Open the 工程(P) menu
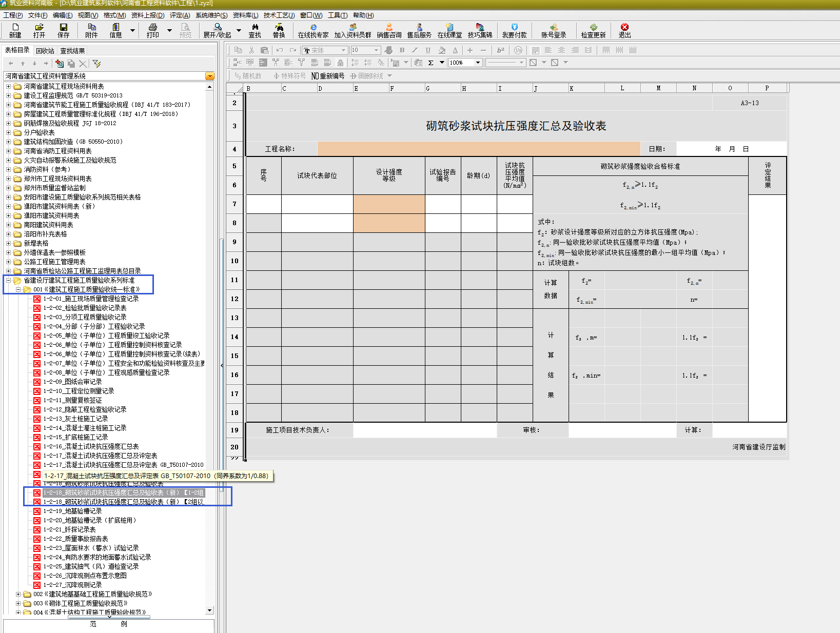840x633 pixels. tap(13, 15)
